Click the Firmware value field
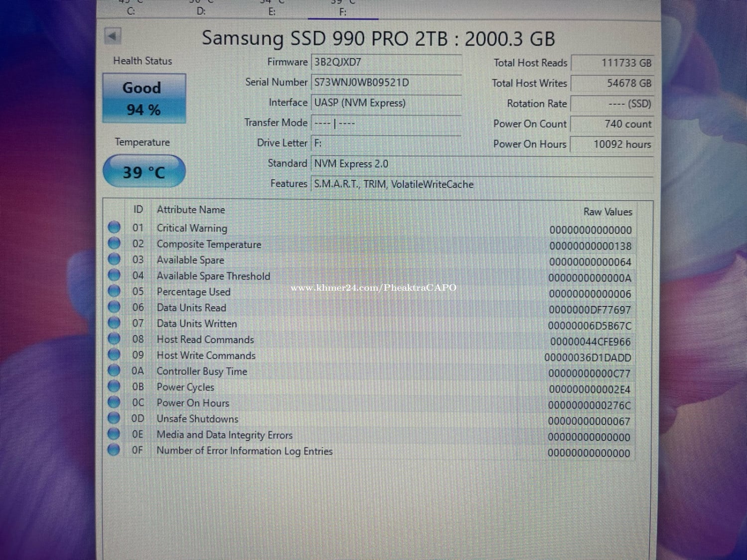This screenshot has width=747, height=560. pos(386,62)
